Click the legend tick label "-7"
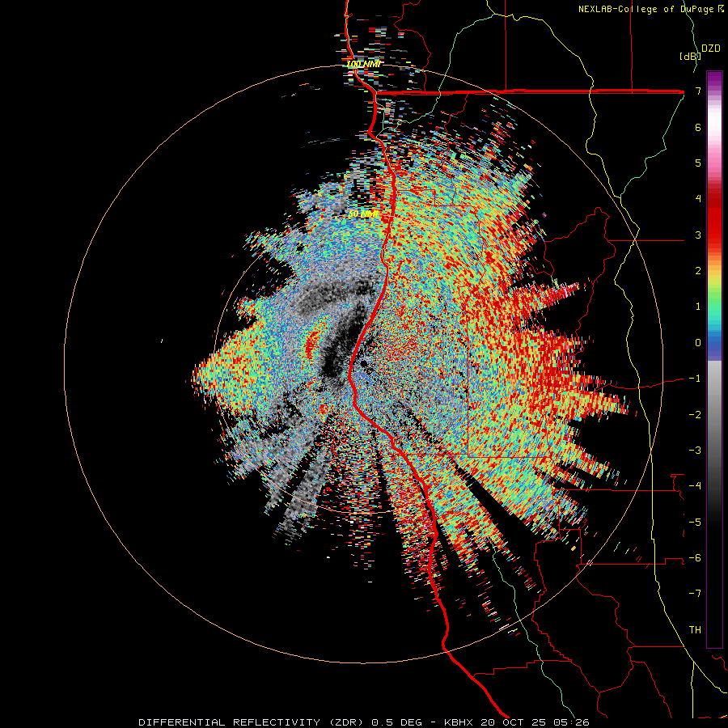The height and width of the screenshot is (728, 728). point(695,594)
